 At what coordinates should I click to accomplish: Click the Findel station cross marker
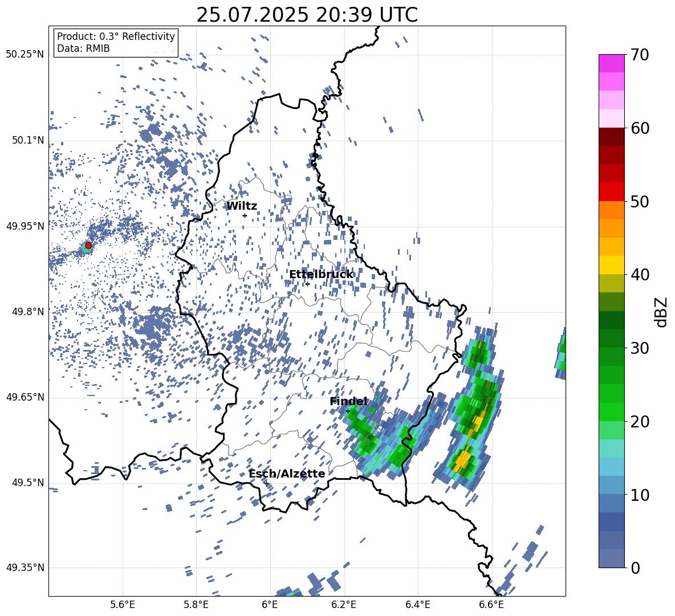(x=348, y=411)
